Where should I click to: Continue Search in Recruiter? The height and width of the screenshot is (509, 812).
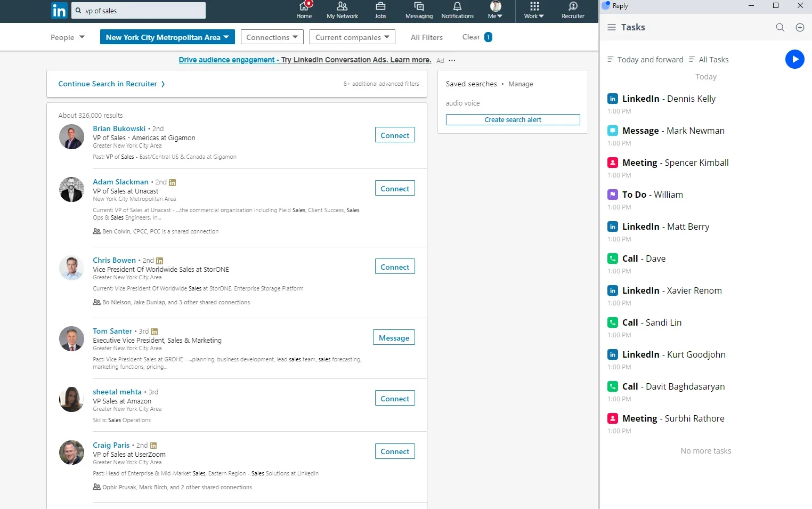(111, 84)
